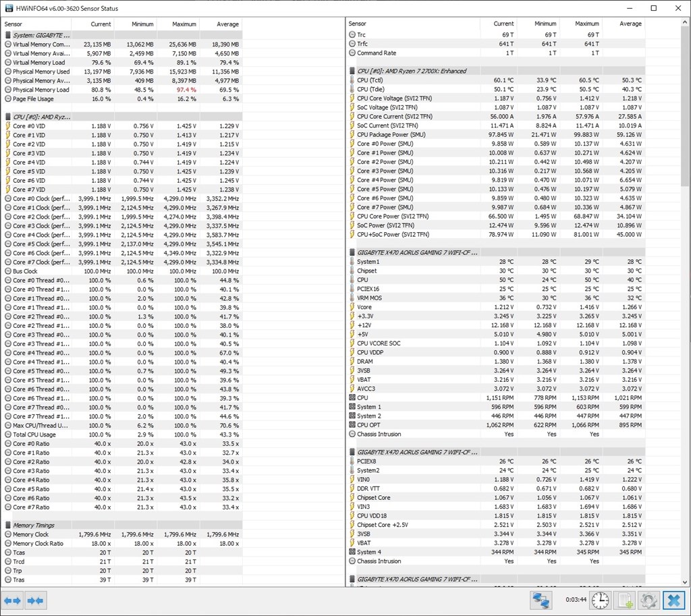Image resolution: width=691 pixels, height=616 pixels.
Task: Click the HWiNFO64 title bar app icon
Action: 8,8
